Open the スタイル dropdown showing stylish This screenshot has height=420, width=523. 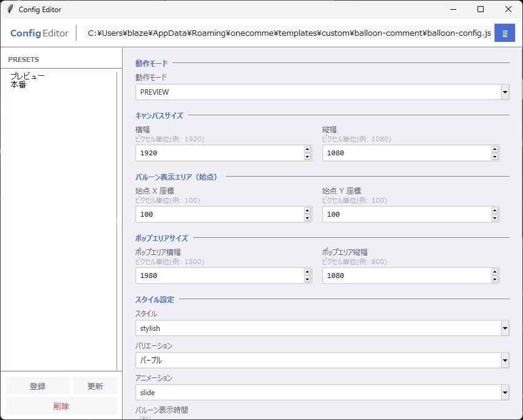tap(505, 328)
